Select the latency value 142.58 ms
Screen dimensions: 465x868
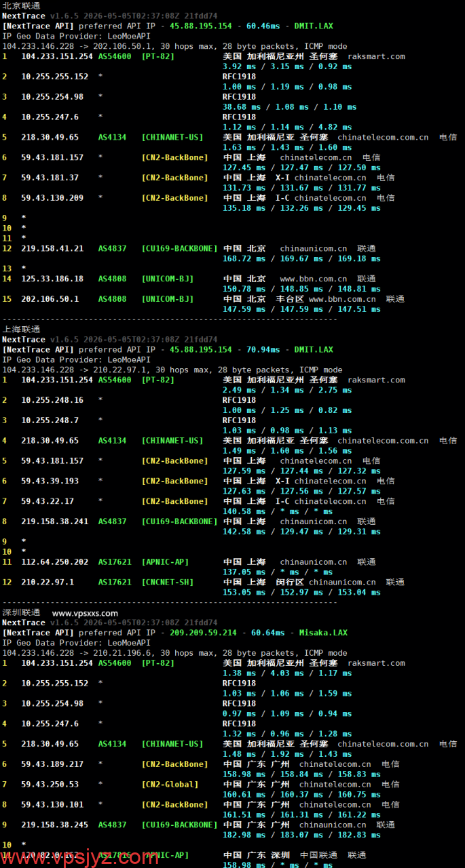pos(244,532)
